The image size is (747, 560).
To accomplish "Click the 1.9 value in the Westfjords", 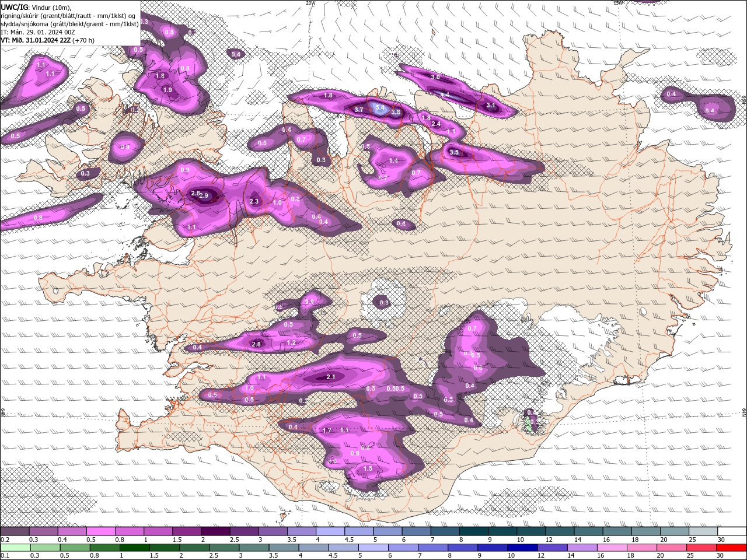I will coord(167,90).
